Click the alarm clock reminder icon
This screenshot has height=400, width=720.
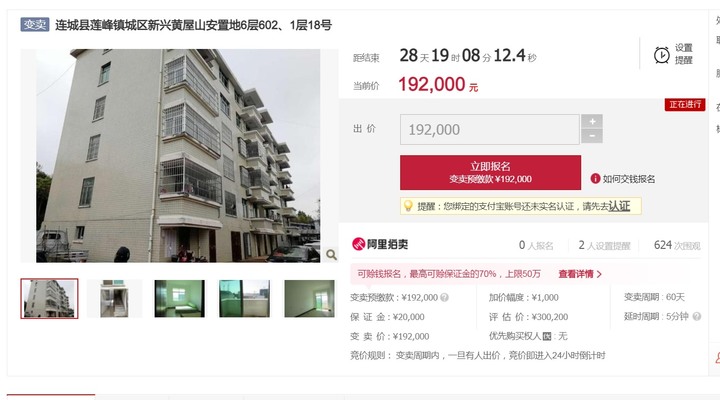click(x=661, y=55)
